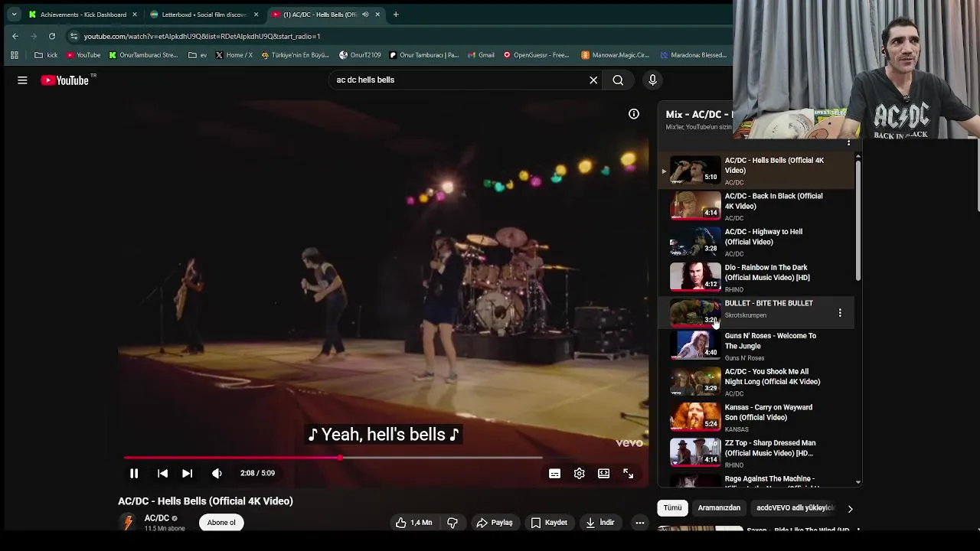Go to the YouTube home logo
Image resolution: width=980 pixels, height=551 pixels.
pos(65,80)
